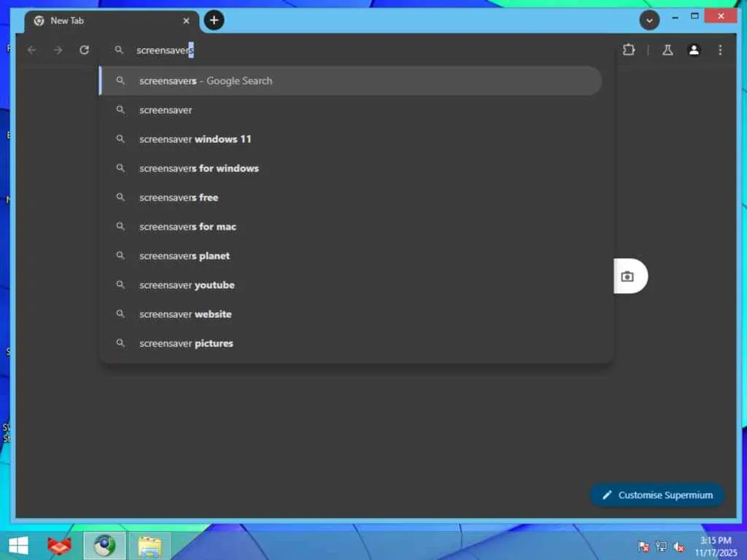Expand the tab search dropdown arrow
Viewport: 747px width, 560px height.
coord(649,20)
